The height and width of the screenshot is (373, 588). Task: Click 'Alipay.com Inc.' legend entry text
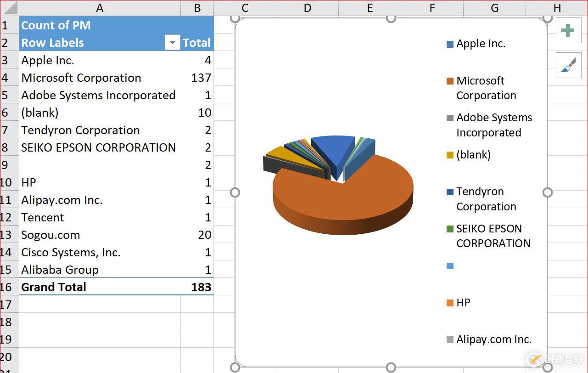tap(494, 339)
